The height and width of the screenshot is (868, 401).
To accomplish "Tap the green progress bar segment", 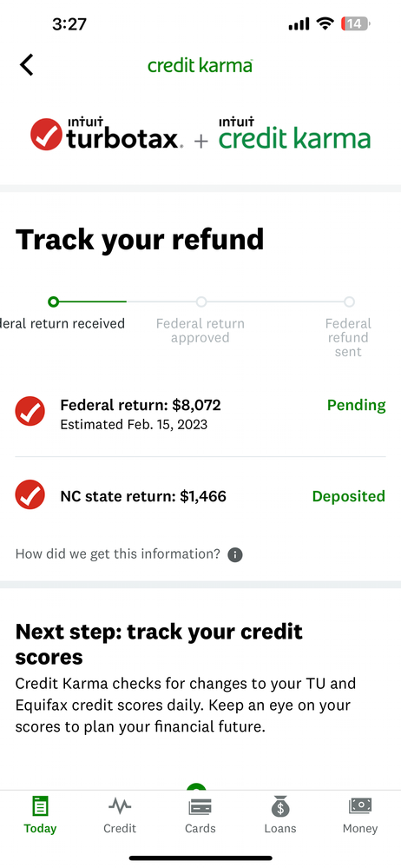I will click(x=92, y=301).
